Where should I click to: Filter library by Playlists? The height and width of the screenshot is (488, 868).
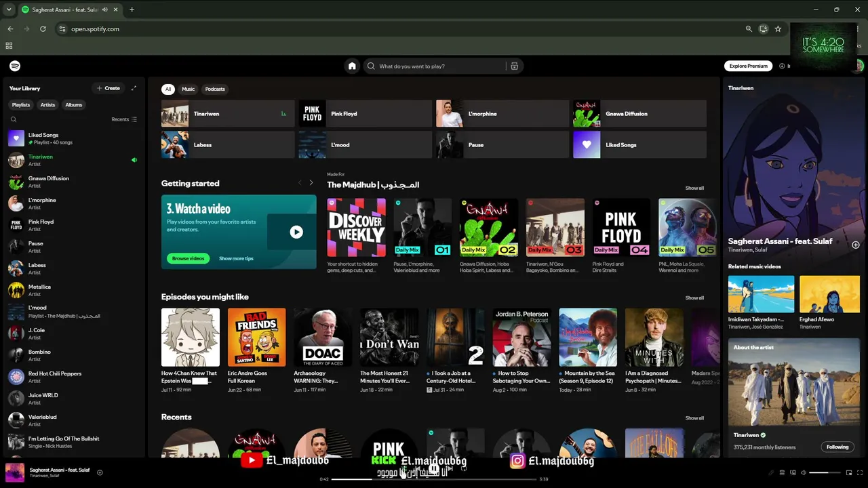(21, 105)
